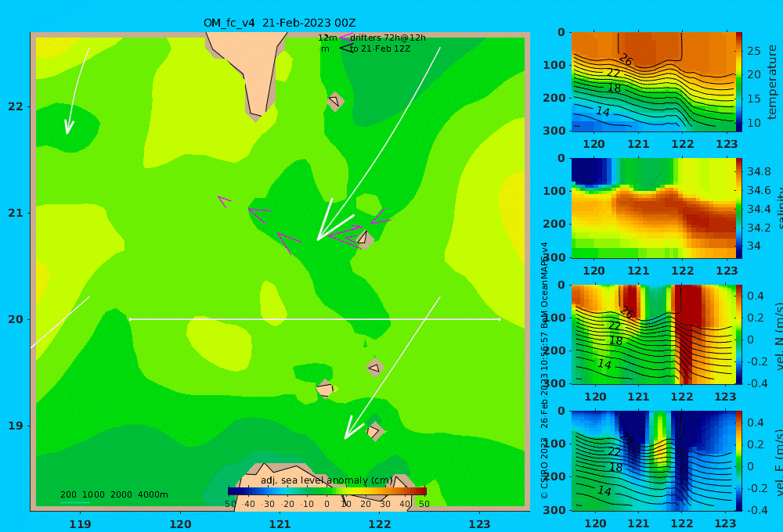Click latitude tick 19 on main map
This screenshot has height=532, width=783.
pos(16,426)
